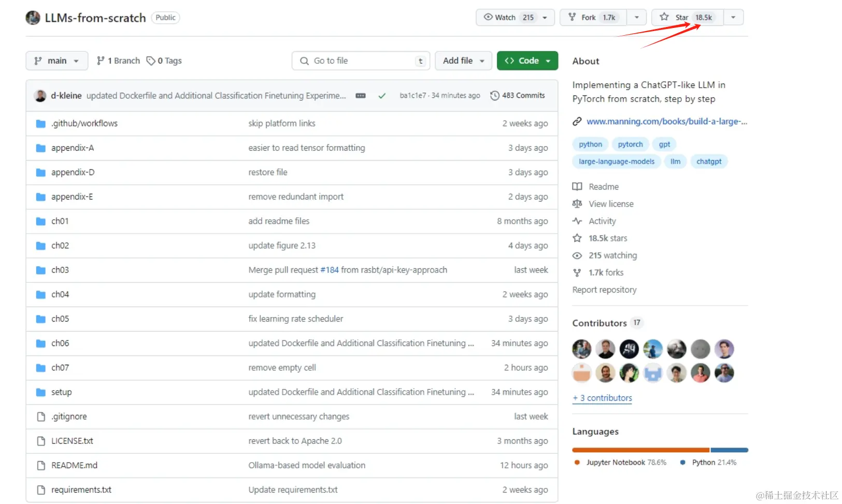Click the blue Python language bar segment
842x504 pixels.
730,450
